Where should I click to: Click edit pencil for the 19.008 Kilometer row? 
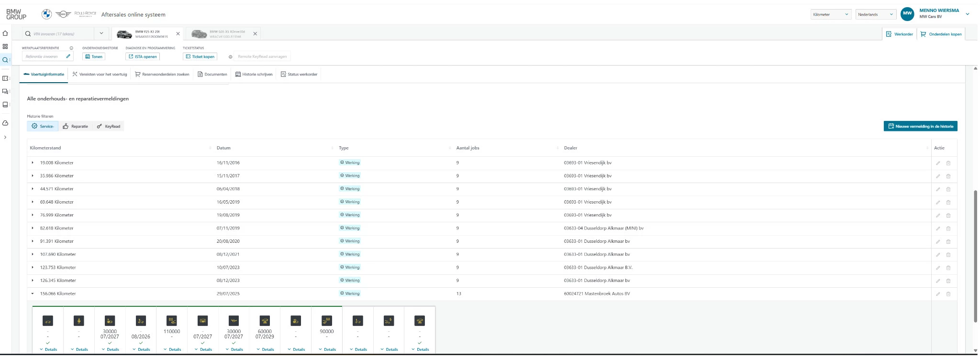point(938,163)
